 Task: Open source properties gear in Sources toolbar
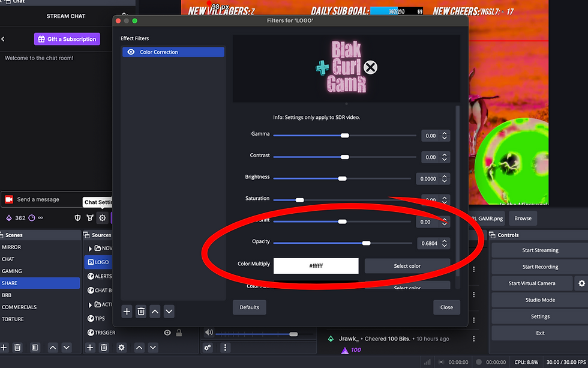point(121,348)
